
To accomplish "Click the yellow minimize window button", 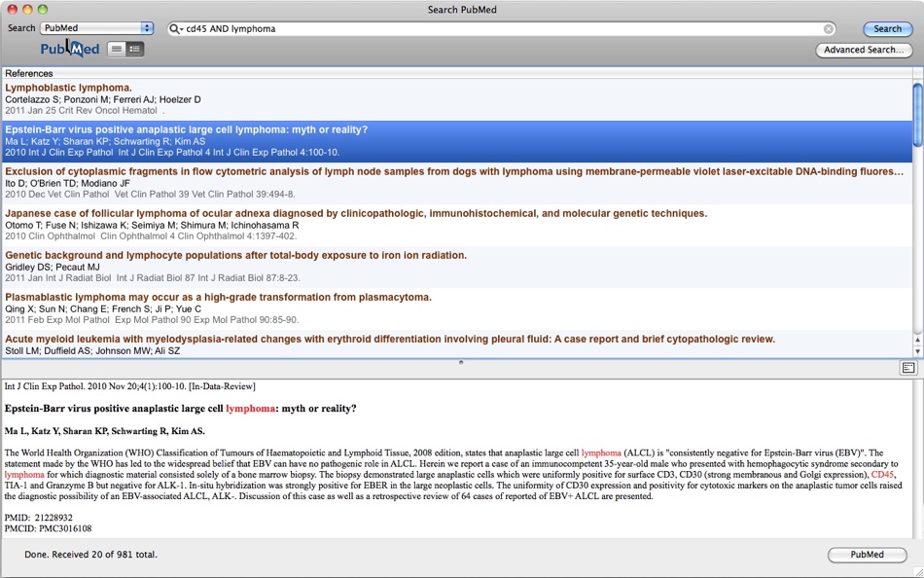I will 27,10.
